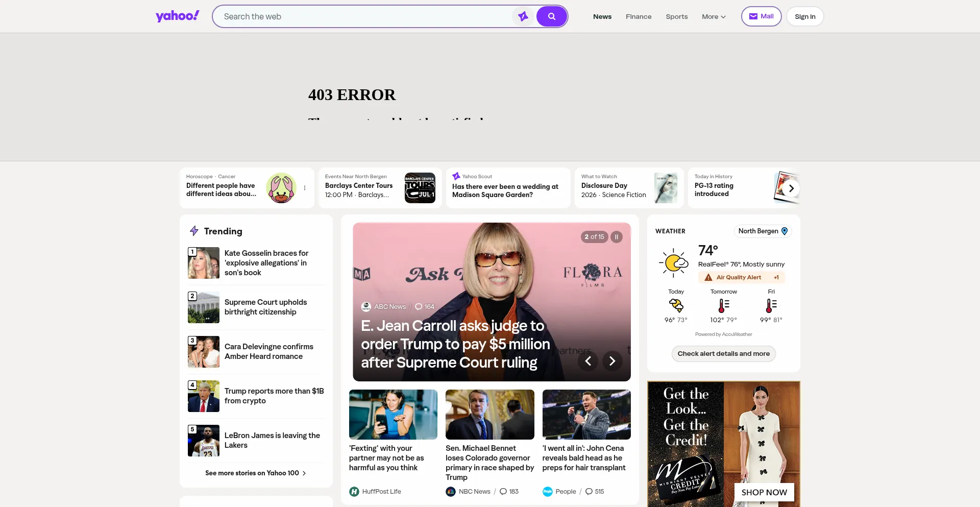Open the Finance menu item

coord(639,16)
